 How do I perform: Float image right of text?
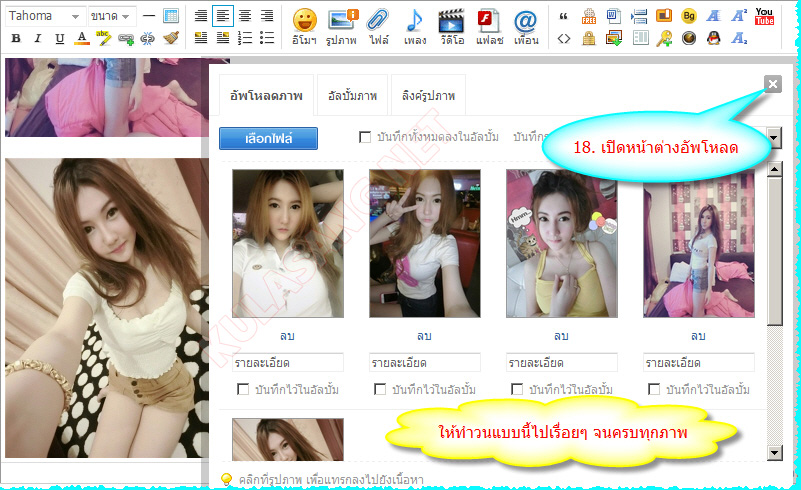click(223, 38)
